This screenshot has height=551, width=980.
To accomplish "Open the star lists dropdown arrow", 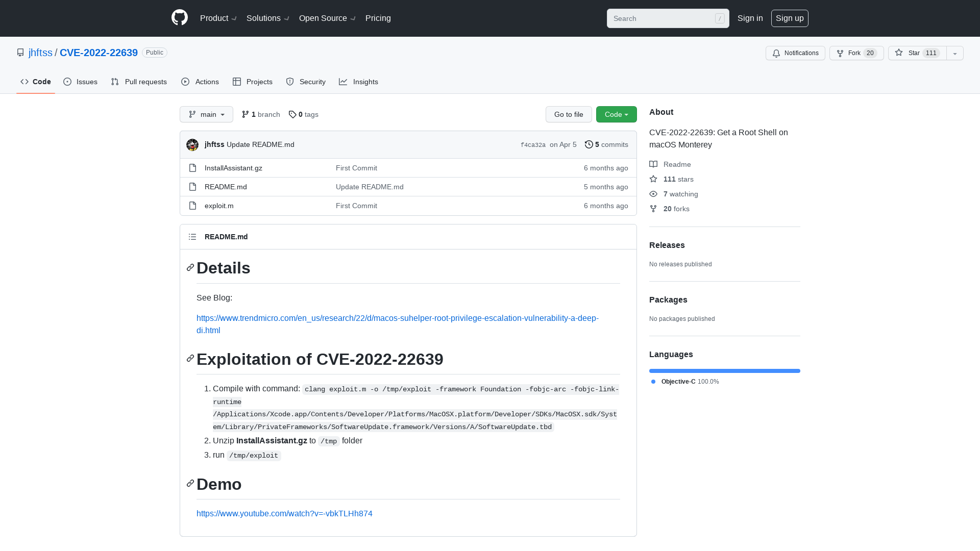I will tap(955, 53).
